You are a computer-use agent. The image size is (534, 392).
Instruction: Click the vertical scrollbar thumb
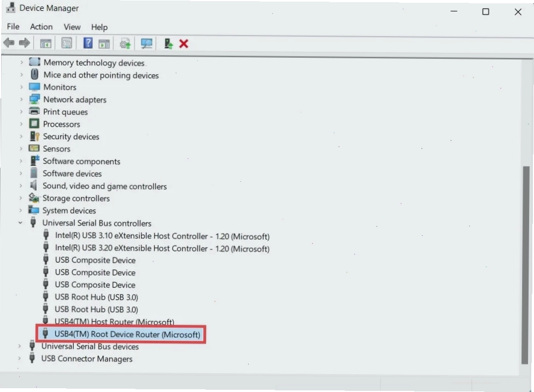point(525,265)
